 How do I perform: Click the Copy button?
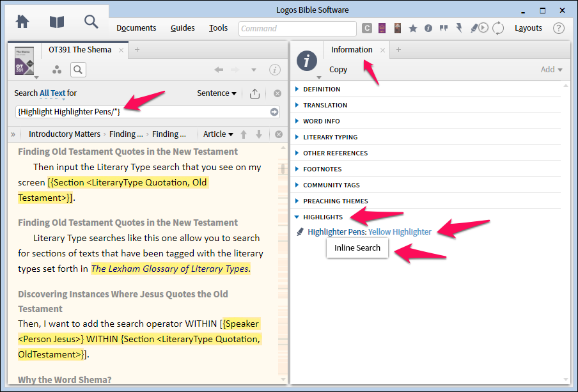pyautogui.click(x=338, y=70)
